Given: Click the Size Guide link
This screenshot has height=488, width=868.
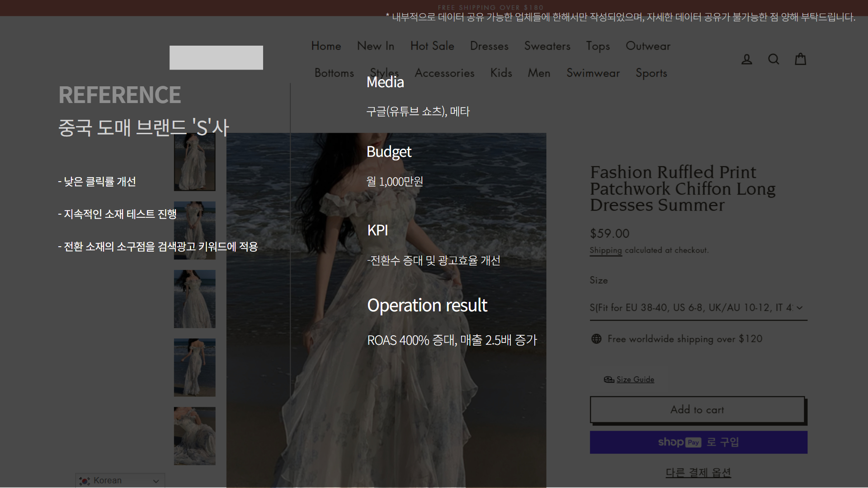Looking at the screenshot, I should click(635, 380).
